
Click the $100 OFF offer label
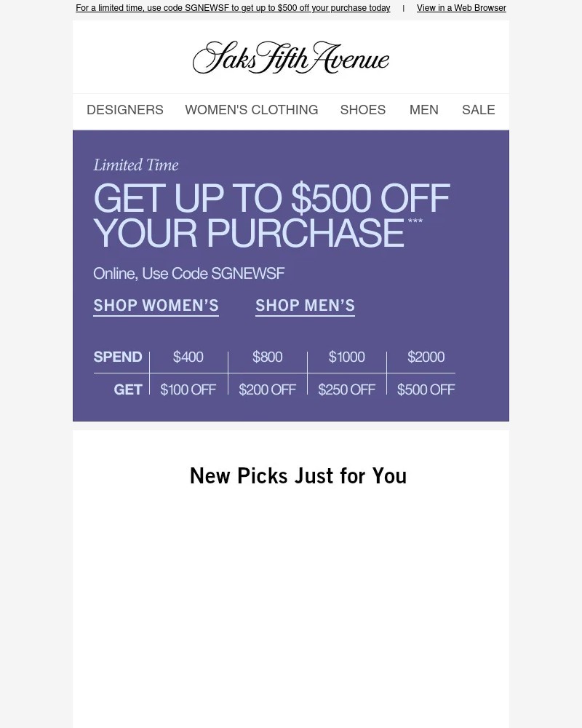pos(188,389)
